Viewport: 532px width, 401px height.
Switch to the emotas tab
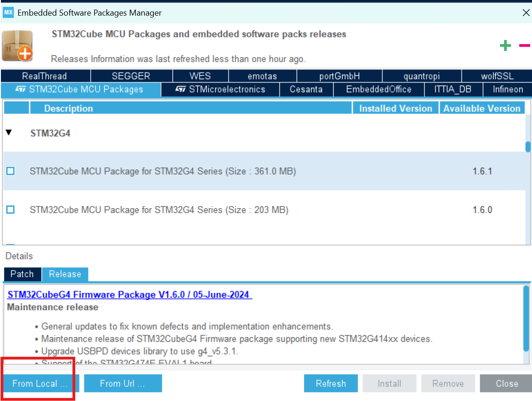pos(262,76)
